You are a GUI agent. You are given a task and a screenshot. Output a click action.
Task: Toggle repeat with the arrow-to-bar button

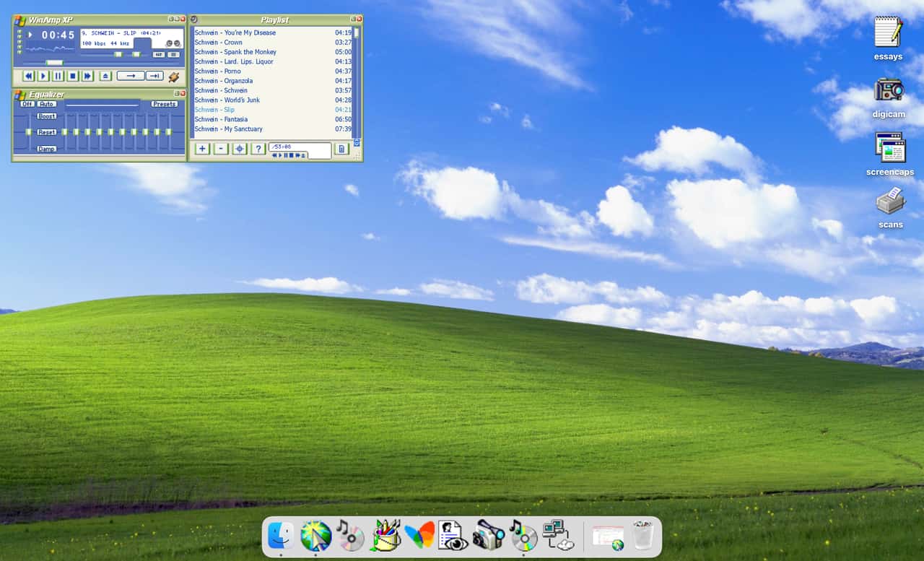154,76
